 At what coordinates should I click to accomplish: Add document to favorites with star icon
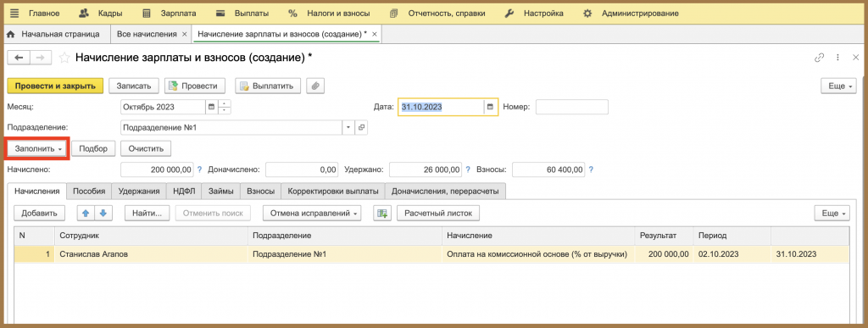(x=64, y=58)
